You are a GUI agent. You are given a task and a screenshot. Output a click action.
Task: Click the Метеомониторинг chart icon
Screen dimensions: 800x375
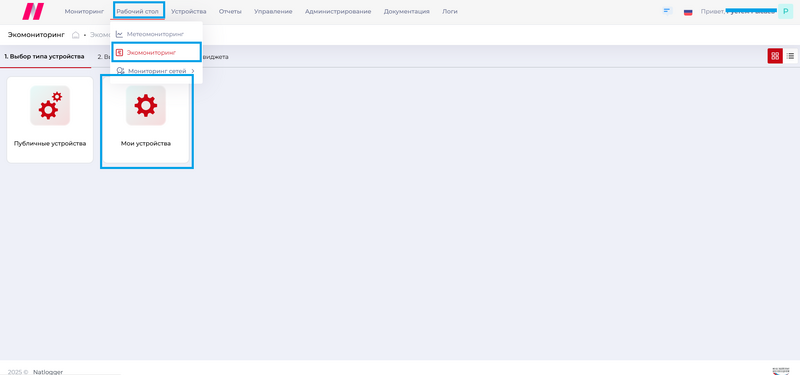(x=119, y=34)
